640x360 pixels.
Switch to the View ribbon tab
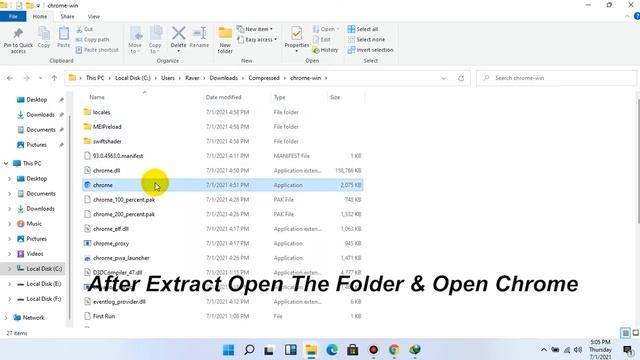click(93, 16)
